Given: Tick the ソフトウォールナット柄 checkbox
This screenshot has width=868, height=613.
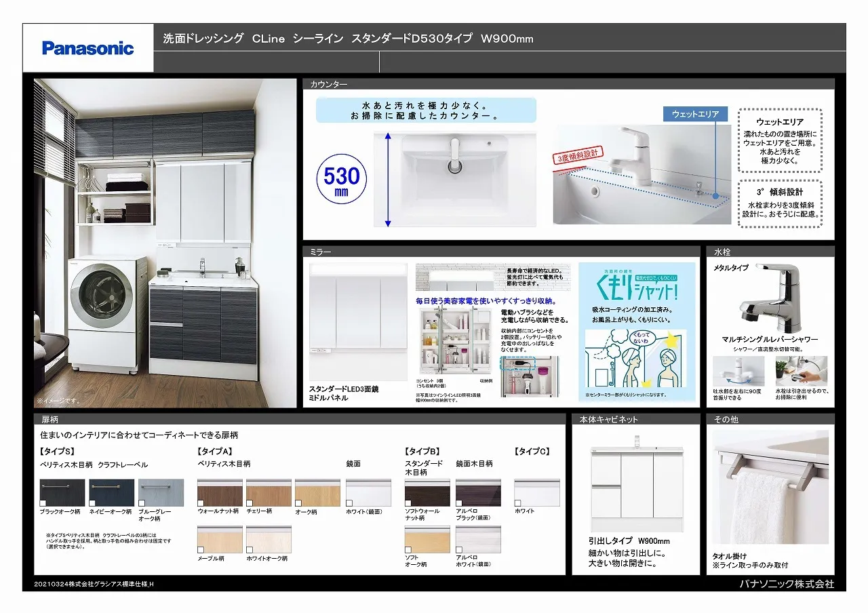Looking at the screenshot, I should [409, 502].
